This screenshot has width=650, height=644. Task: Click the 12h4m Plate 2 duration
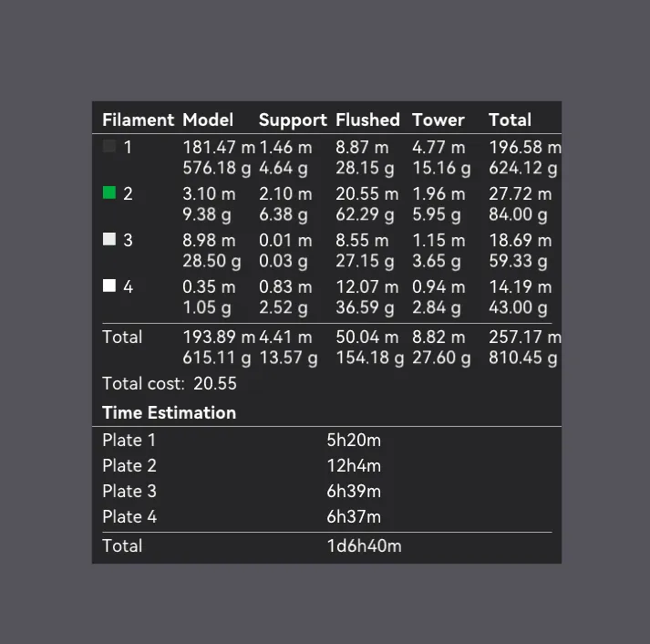click(354, 465)
